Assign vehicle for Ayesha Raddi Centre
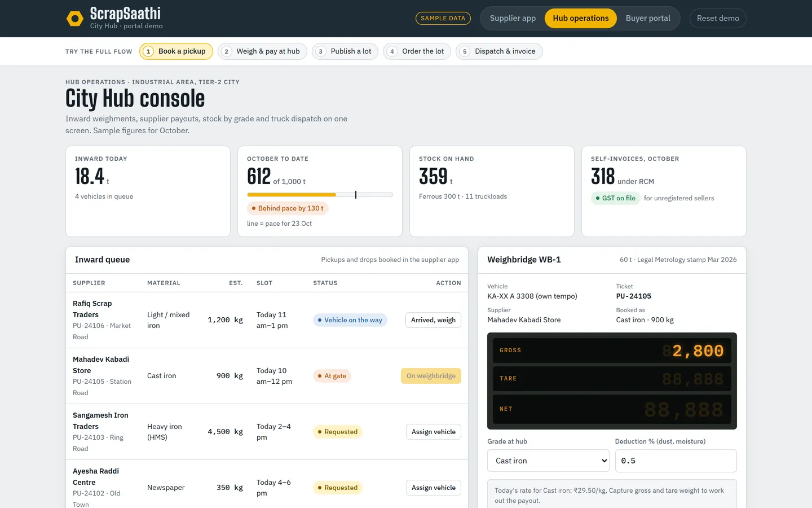Screen dimensions: 812x508 (433, 488)
